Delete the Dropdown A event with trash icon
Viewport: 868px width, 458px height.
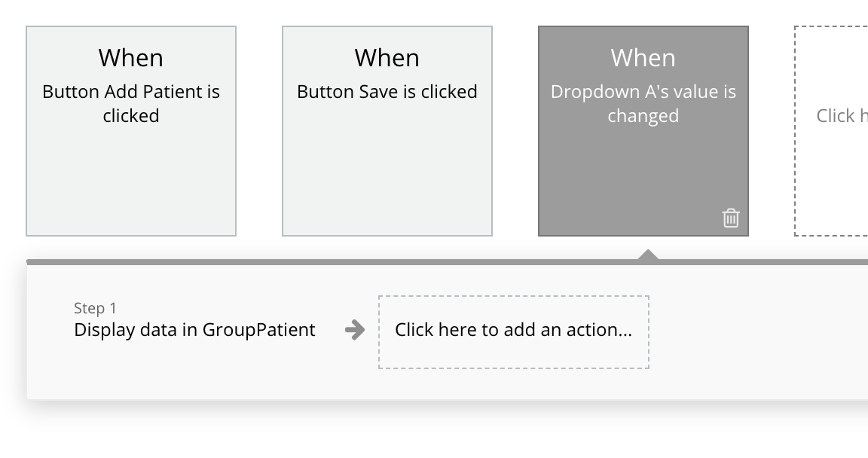(x=731, y=218)
